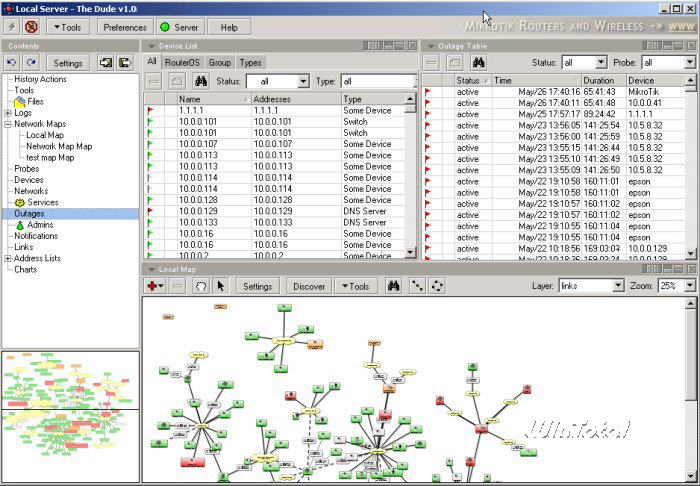Select the hand pan tool in Local Map
The image size is (700, 486).
[201, 286]
